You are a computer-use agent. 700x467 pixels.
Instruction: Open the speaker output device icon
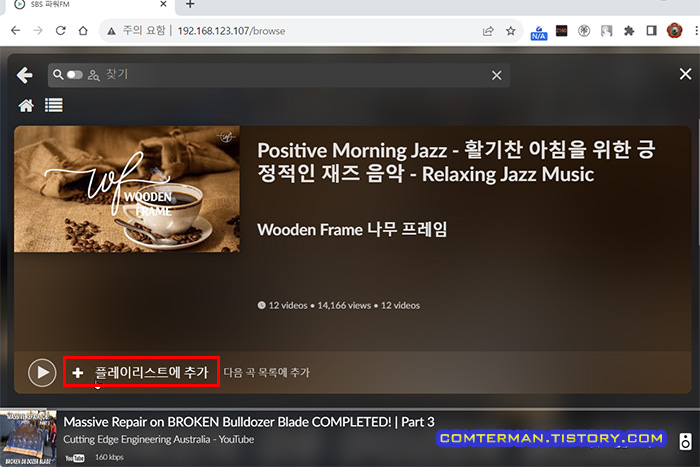coord(685,441)
